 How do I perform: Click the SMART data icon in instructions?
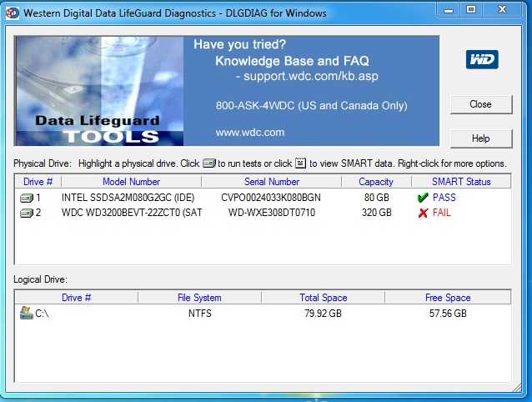click(x=301, y=163)
